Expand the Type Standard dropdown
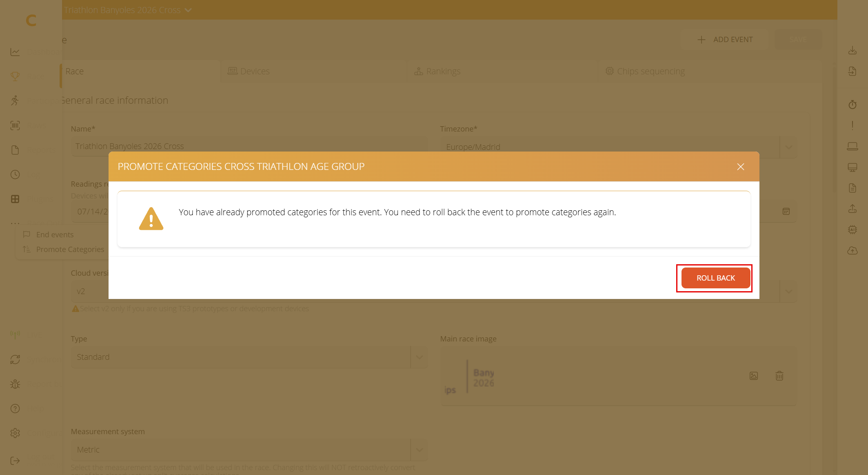Viewport: 868px width, 475px height. (x=419, y=357)
